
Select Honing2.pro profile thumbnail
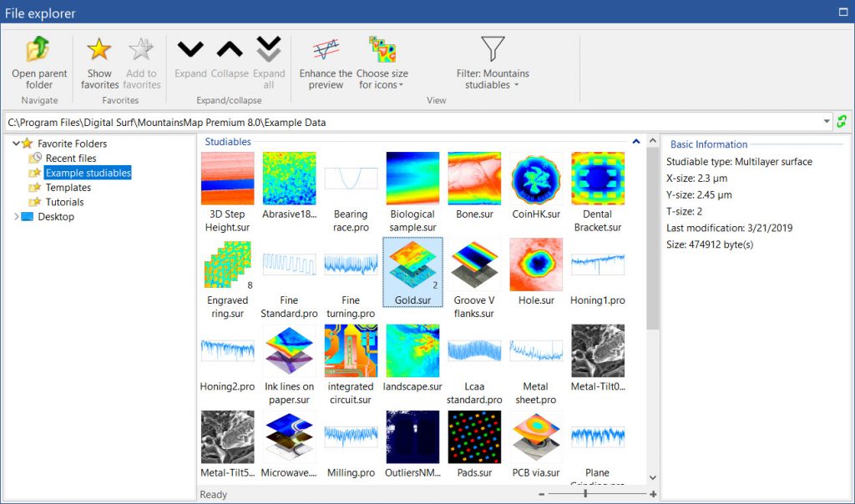[x=227, y=350]
